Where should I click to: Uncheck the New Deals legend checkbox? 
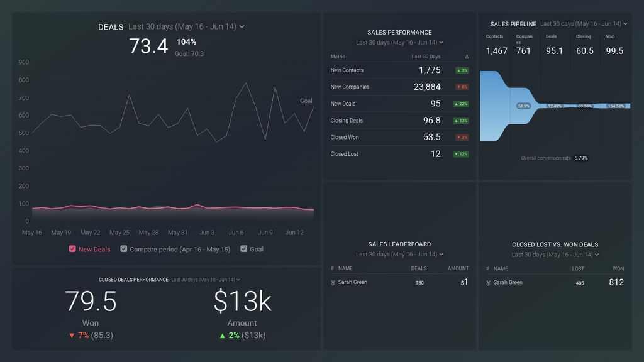[72, 249]
